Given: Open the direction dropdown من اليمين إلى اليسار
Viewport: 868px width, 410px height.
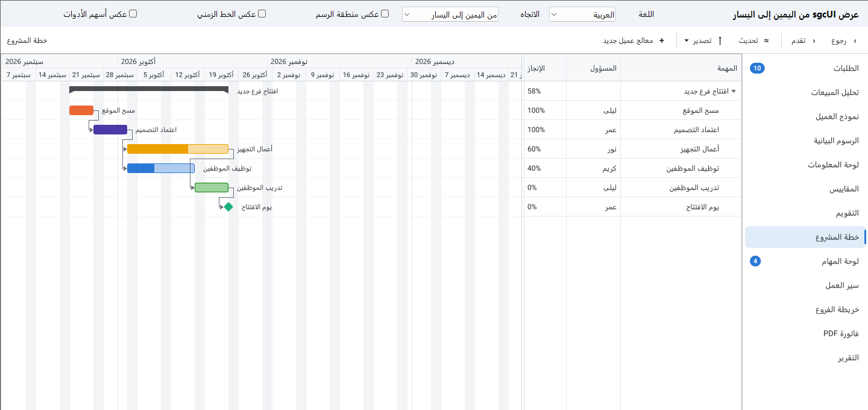Looking at the screenshot, I should point(450,14).
